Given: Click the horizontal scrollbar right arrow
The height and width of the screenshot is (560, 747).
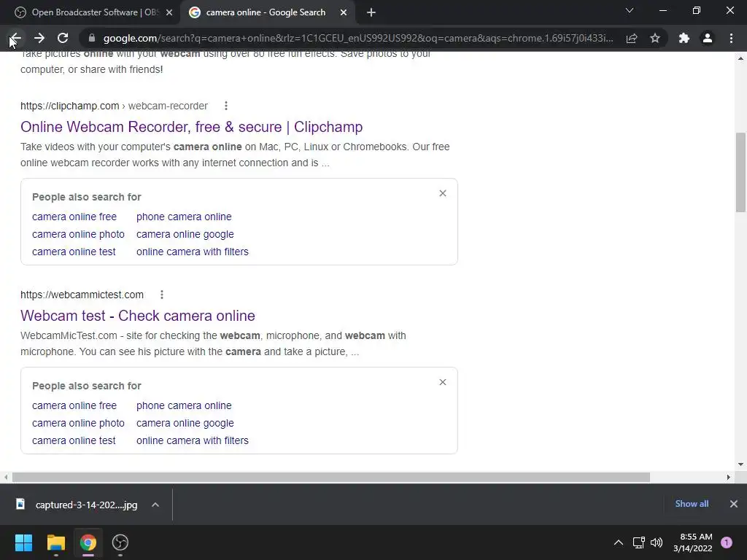Looking at the screenshot, I should click(x=729, y=477).
